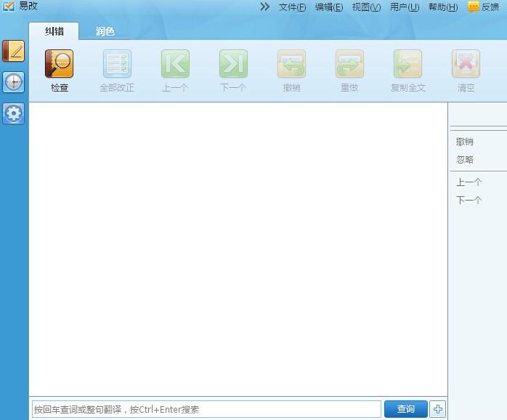507x420 pixels.
Task: Go to previous error with 上一个 icon
Action: click(x=175, y=64)
